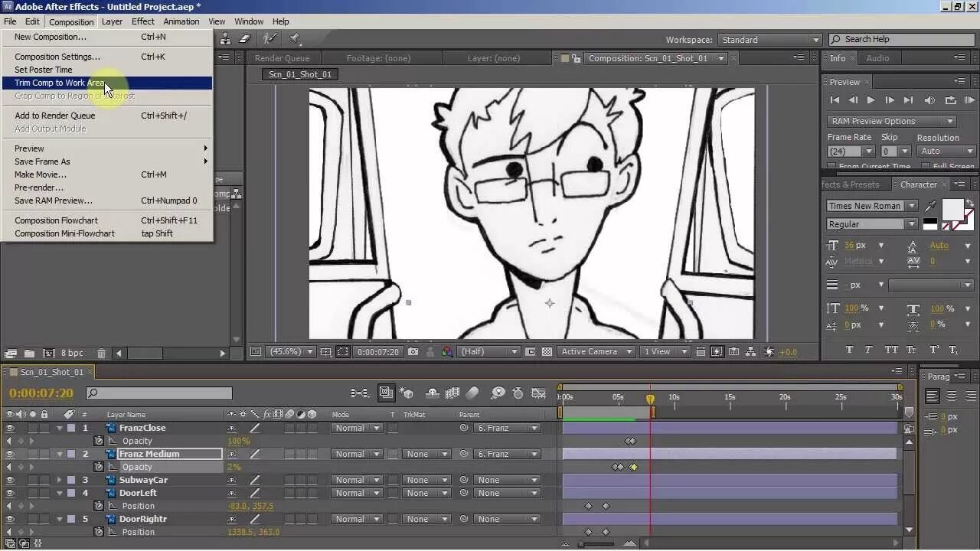Enable motion blur for timeline

tap(472, 393)
